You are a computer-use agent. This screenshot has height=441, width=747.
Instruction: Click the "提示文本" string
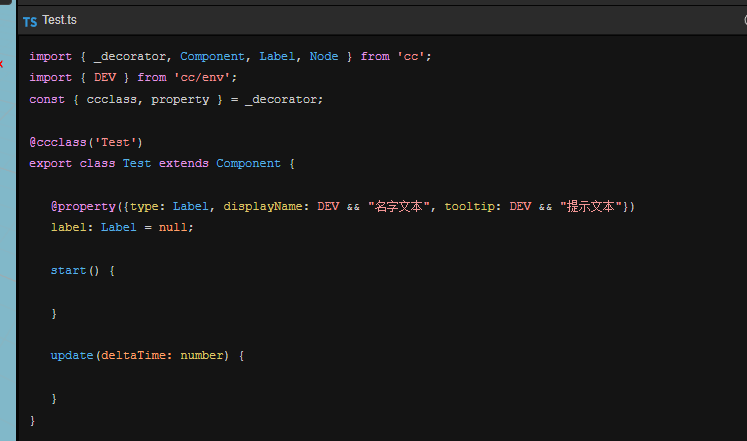(592, 206)
